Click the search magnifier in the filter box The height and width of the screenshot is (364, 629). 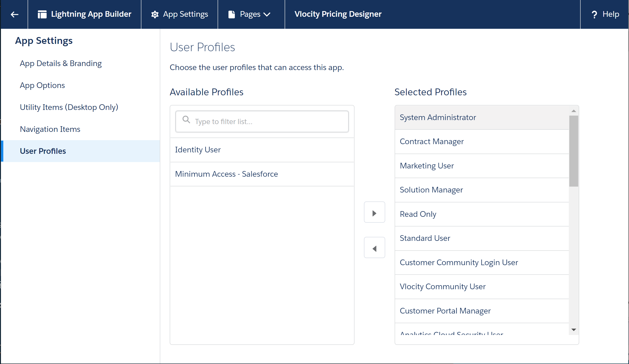(186, 120)
